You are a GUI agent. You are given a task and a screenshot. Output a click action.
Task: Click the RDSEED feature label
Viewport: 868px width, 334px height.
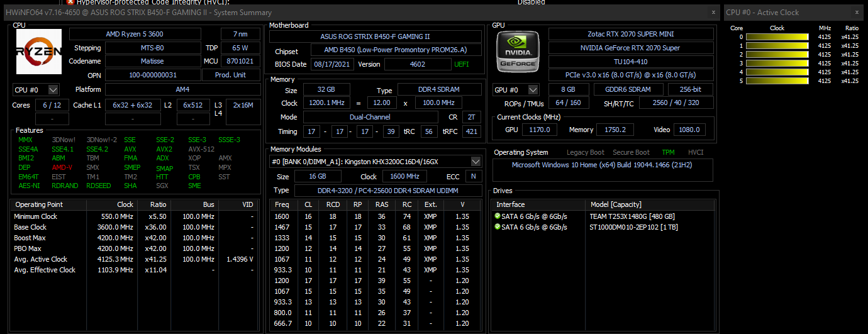point(98,186)
